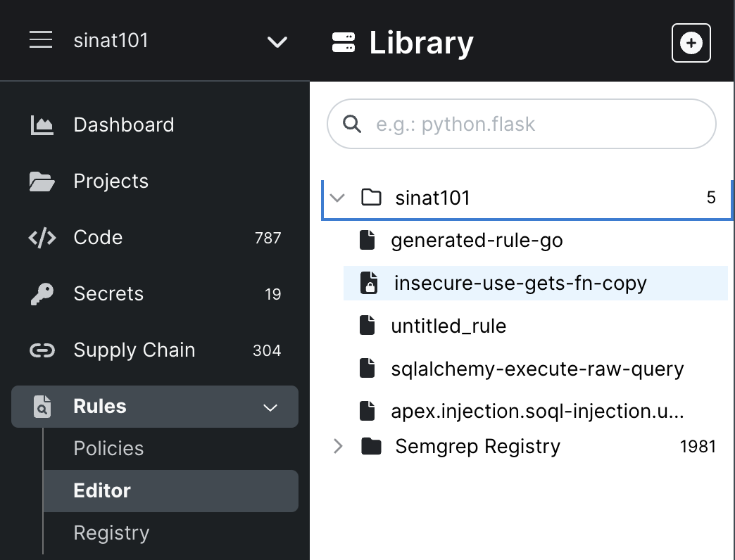Viewport: 735px width, 560px height.
Task: Open the hamburger navigation menu
Action: pyautogui.click(x=40, y=40)
